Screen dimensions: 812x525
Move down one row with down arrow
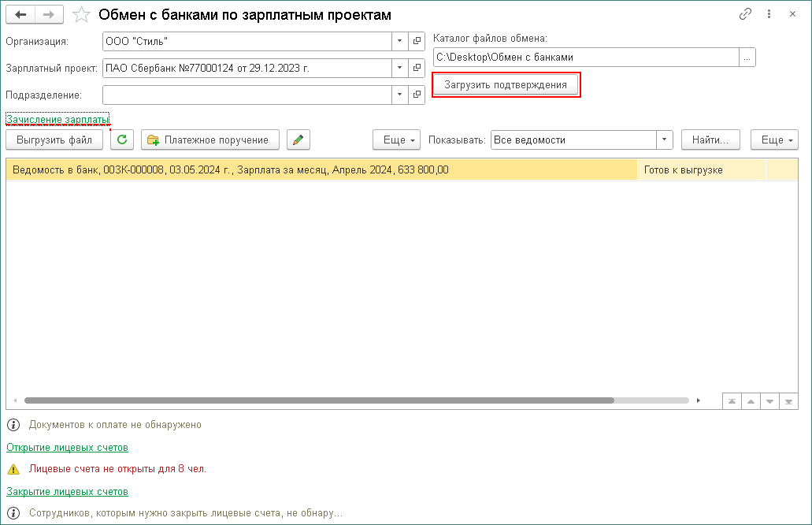(769, 401)
